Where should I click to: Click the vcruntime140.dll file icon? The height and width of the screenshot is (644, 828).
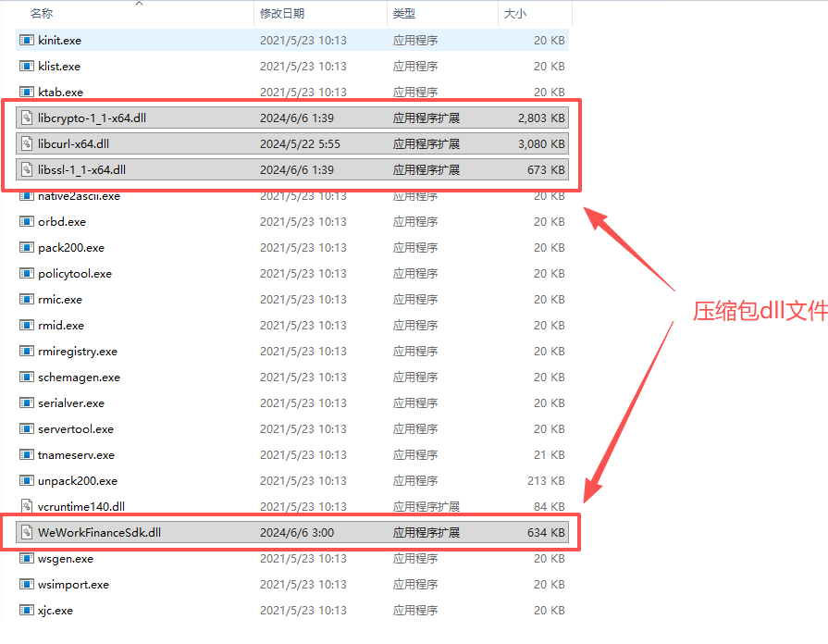[x=27, y=506]
